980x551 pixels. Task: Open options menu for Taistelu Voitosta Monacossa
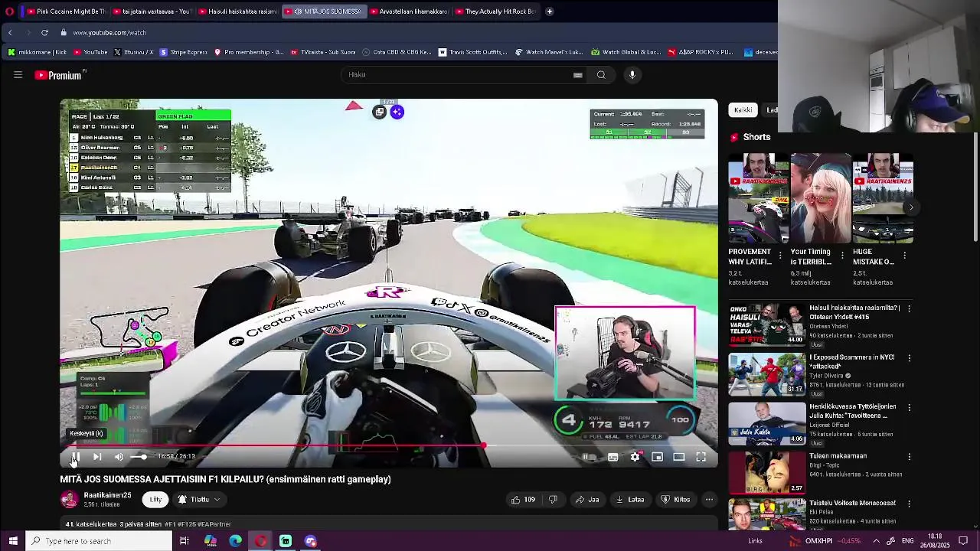pos(909,504)
